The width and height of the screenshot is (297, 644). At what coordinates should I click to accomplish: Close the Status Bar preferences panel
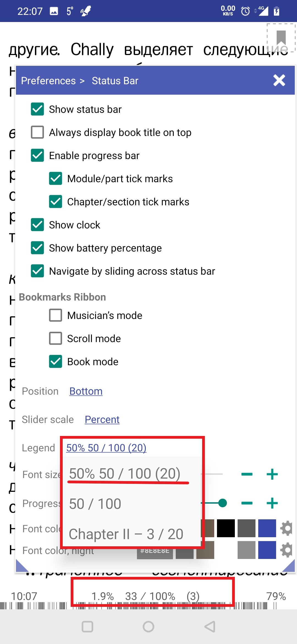click(x=279, y=80)
